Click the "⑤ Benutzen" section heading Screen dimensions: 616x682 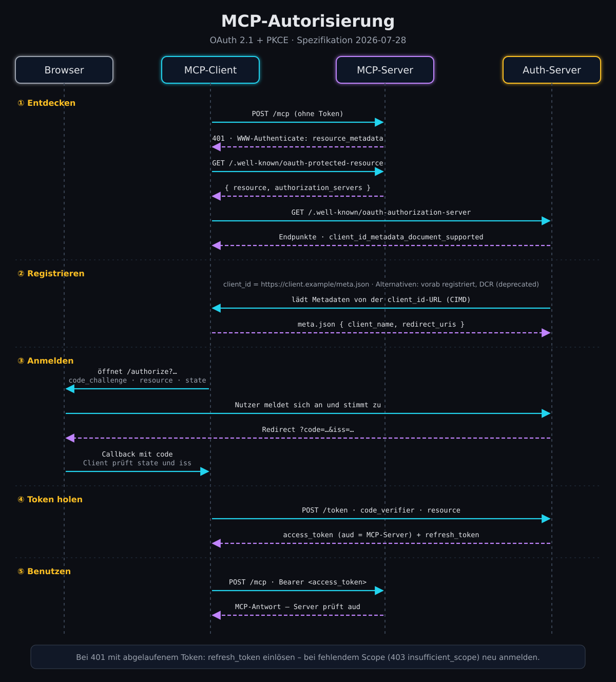[x=44, y=572]
